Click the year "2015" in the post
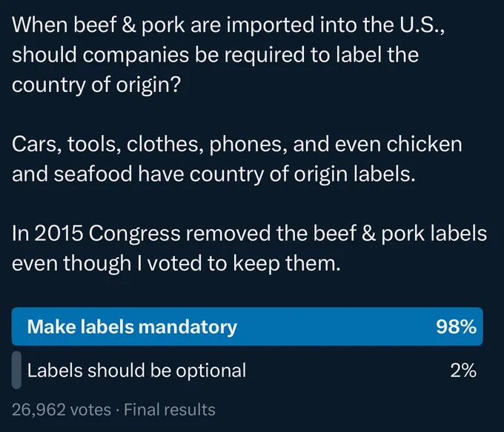Viewport: 504px width, 432px height. pos(59,233)
